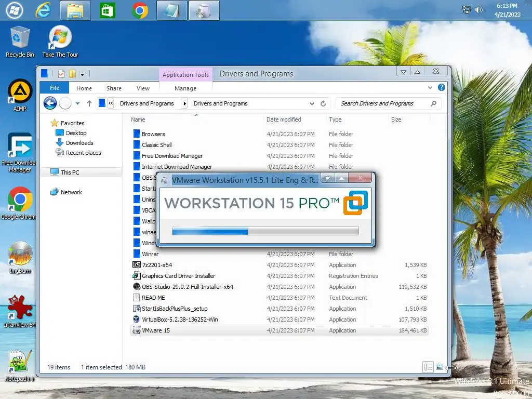Image resolution: width=532 pixels, height=399 pixels.
Task: Open Notepad++ desktop shortcut
Action: tap(20, 366)
